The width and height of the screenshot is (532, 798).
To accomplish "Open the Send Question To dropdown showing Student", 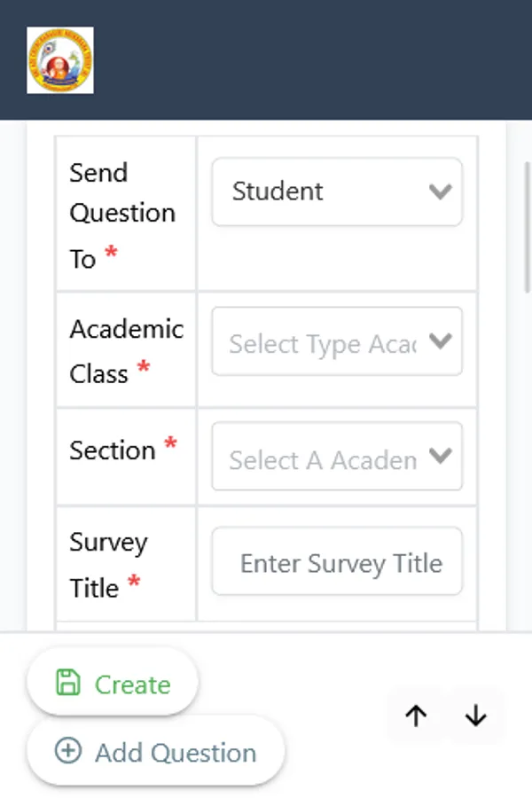I will [x=328, y=192].
